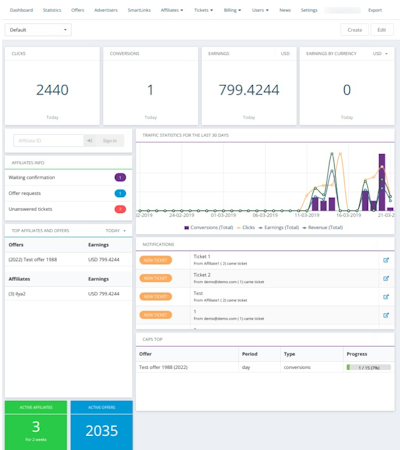Open Settings page
This screenshot has width=400, height=450.
(x=309, y=10)
